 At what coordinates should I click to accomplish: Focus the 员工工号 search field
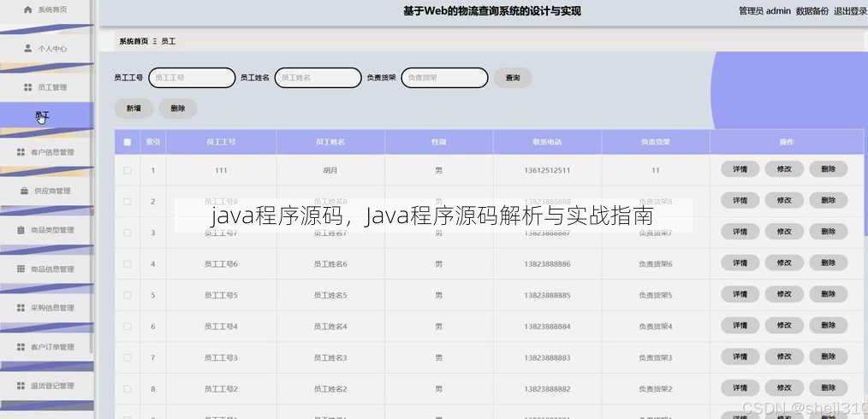click(x=192, y=78)
